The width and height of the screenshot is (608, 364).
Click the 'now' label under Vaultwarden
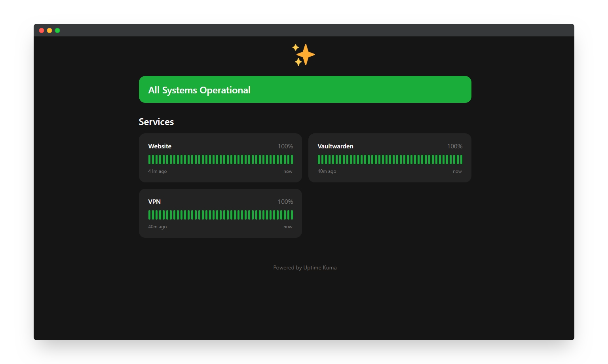tap(457, 172)
